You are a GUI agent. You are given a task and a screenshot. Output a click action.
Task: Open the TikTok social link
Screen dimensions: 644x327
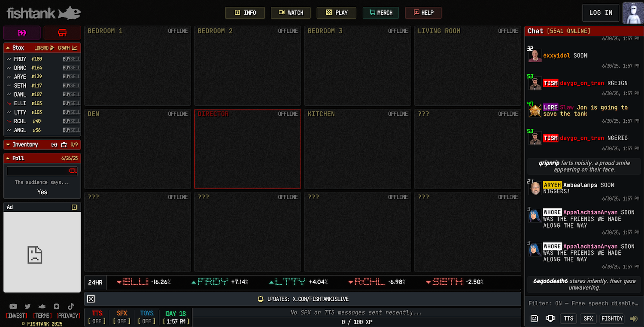tap(71, 306)
